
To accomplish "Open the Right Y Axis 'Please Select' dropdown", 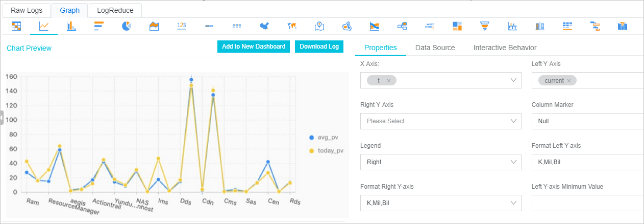I will coord(441,121).
